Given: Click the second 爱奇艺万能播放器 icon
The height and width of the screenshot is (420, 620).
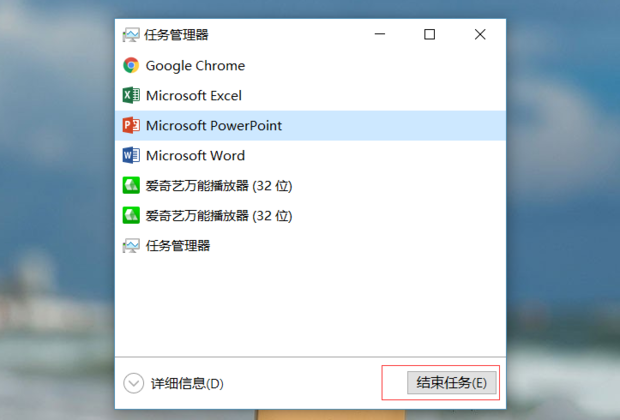Looking at the screenshot, I should point(131,216).
